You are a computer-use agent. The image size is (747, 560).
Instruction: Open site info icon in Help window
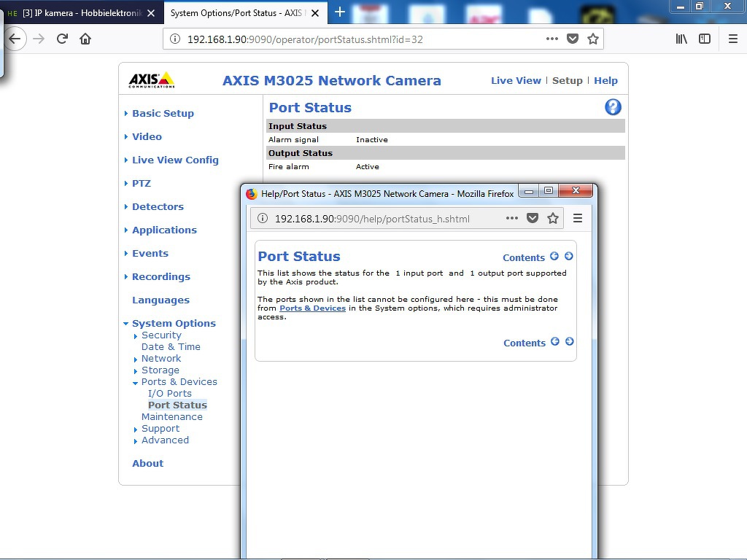click(x=263, y=218)
